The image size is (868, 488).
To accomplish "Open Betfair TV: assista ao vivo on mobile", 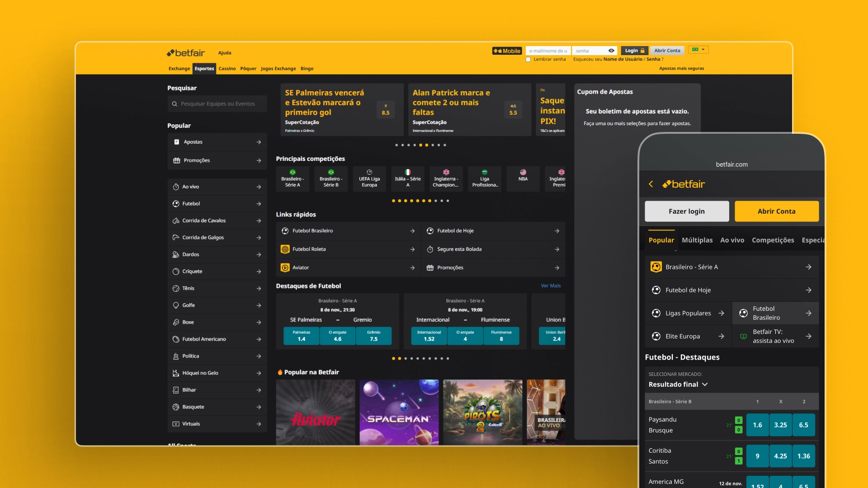I will 775,336.
